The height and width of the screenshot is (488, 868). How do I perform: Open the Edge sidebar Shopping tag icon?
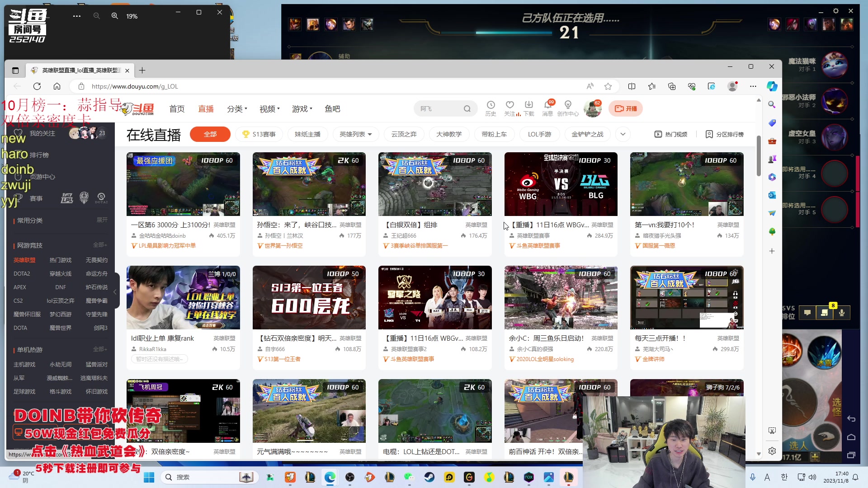pyautogui.click(x=772, y=123)
